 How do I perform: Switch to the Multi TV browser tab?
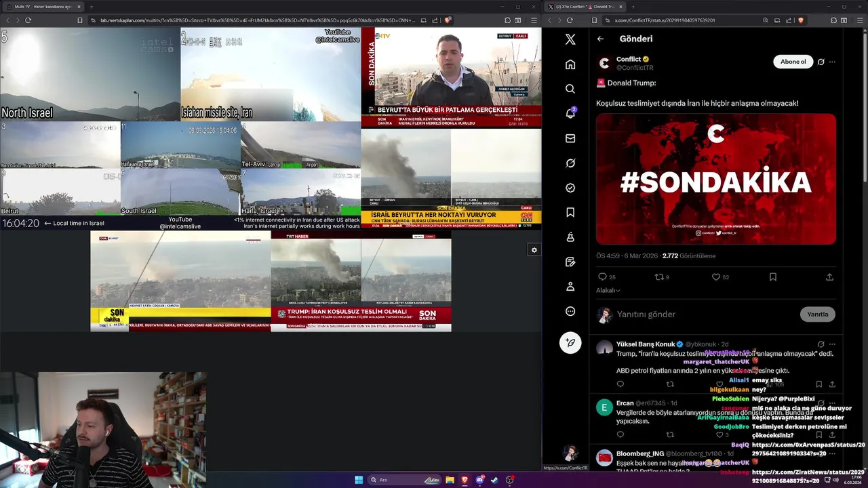(44, 7)
